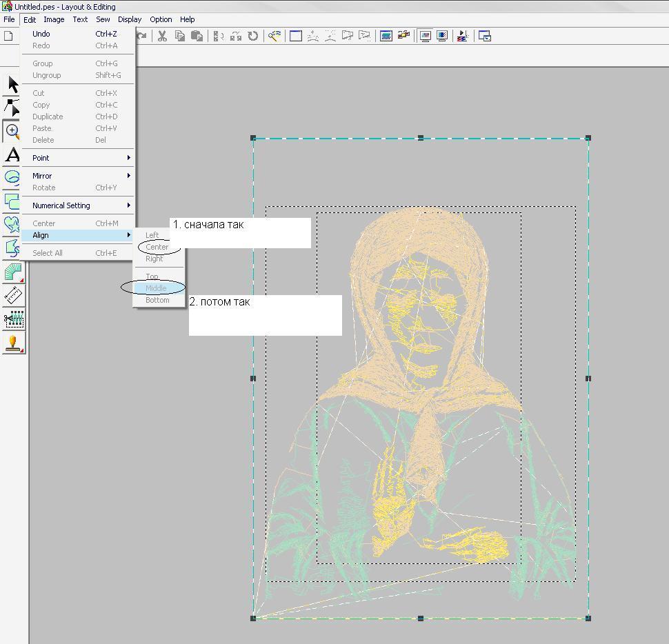
Task: Choose the split stitch scissors tool
Action: [x=13, y=319]
